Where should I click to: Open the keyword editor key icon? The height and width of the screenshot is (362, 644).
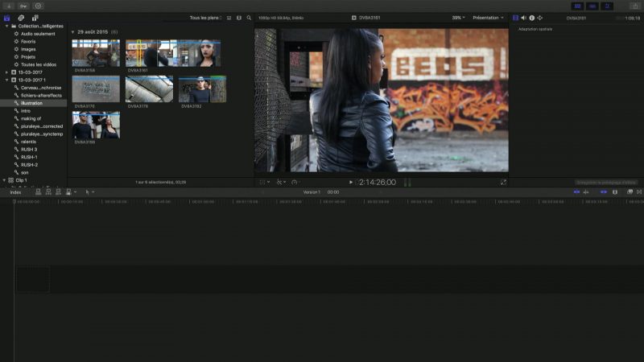pyautogui.click(x=23, y=6)
